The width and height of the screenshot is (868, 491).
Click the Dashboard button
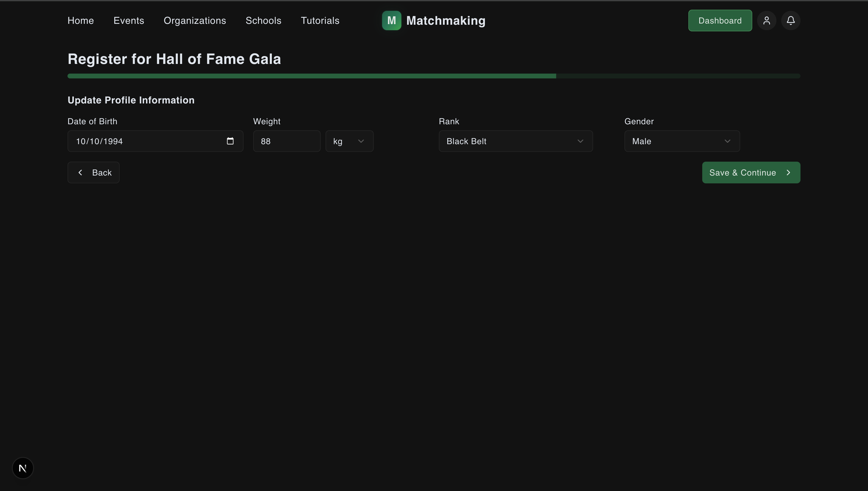tap(720, 21)
